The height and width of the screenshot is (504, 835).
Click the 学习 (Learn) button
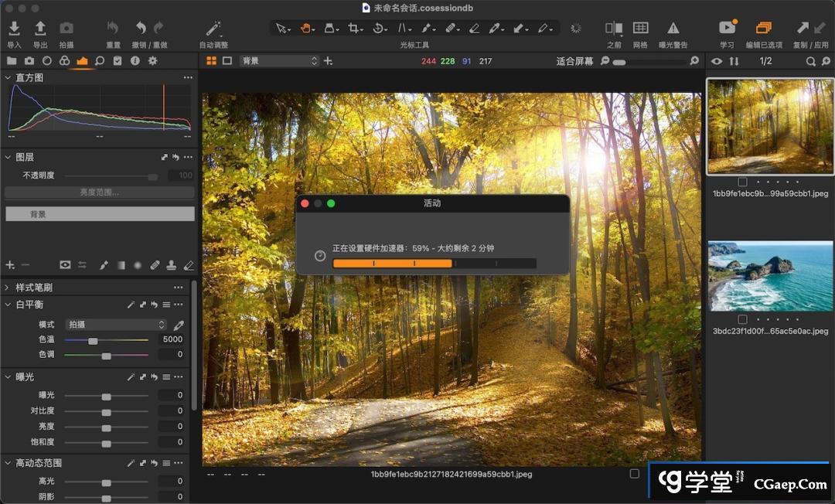pyautogui.click(x=727, y=29)
